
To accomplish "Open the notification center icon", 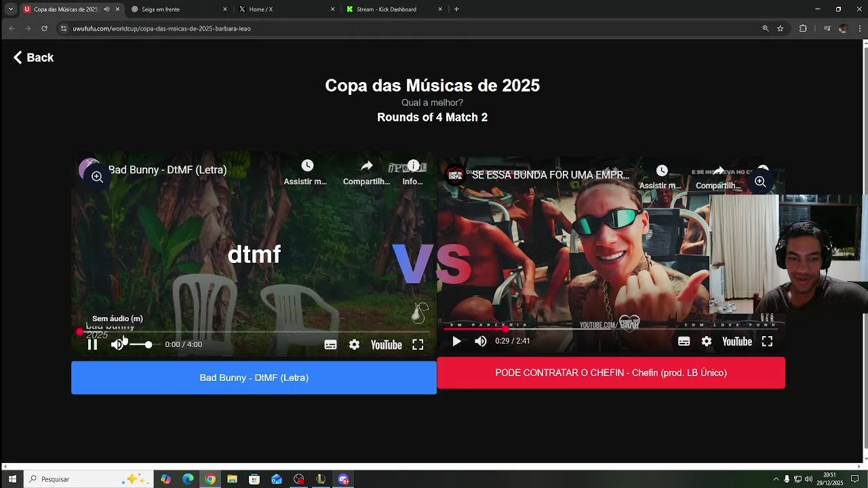I will click(854, 479).
